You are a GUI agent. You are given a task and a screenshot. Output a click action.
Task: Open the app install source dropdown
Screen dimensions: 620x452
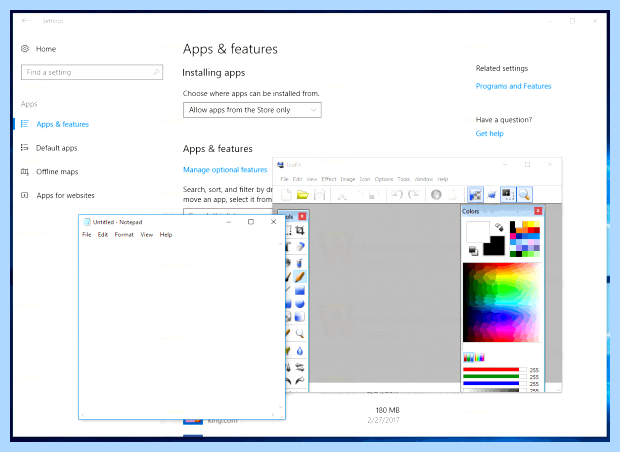click(252, 110)
